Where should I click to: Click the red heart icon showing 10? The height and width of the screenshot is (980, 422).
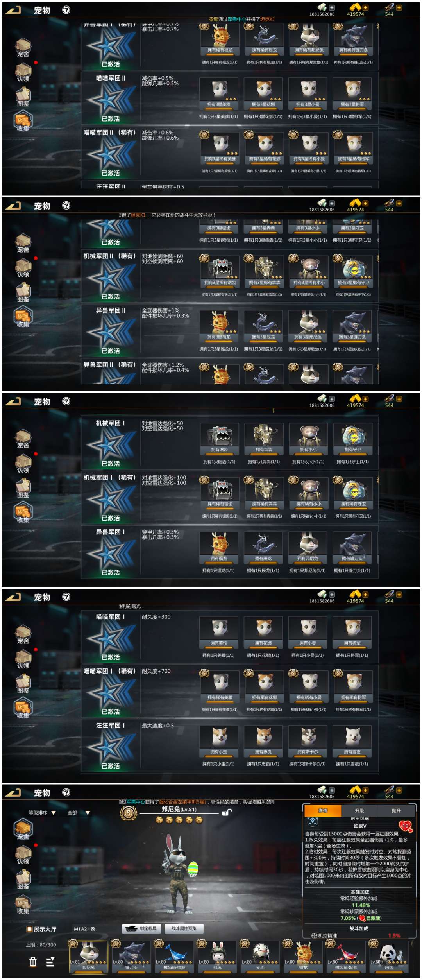click(406, 826)
